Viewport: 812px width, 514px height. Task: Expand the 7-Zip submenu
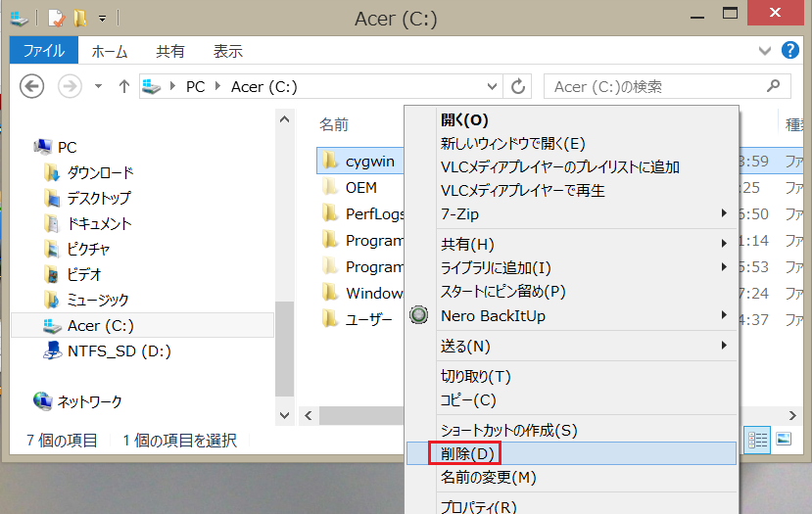[725, 213]
